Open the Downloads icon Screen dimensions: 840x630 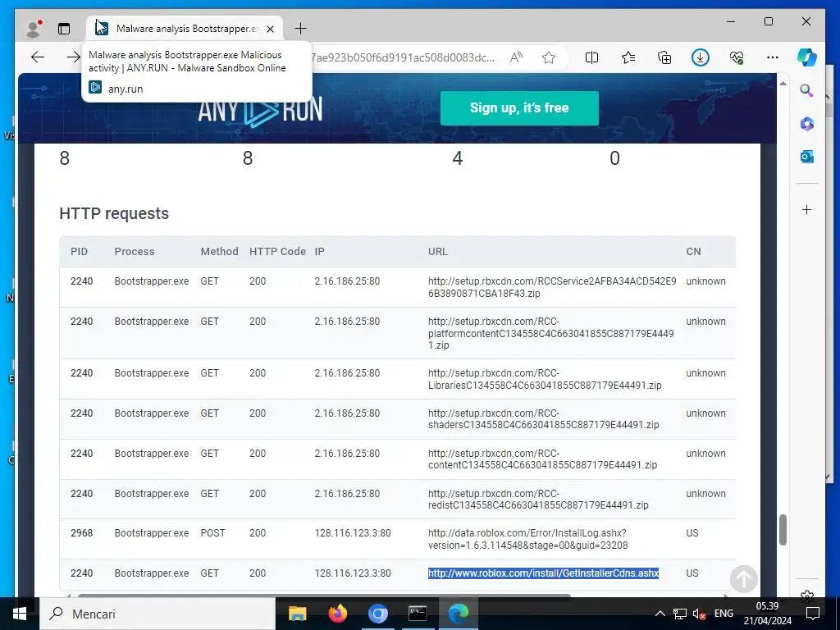click(701, 57)
